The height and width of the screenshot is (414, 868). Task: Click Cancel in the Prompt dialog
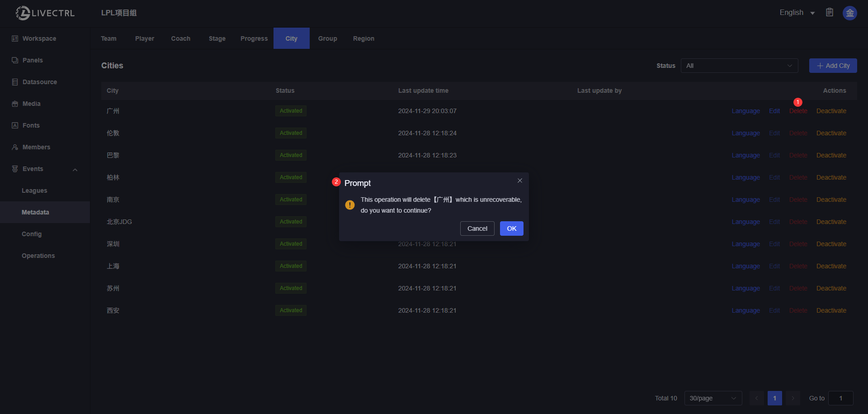(477, 228)
